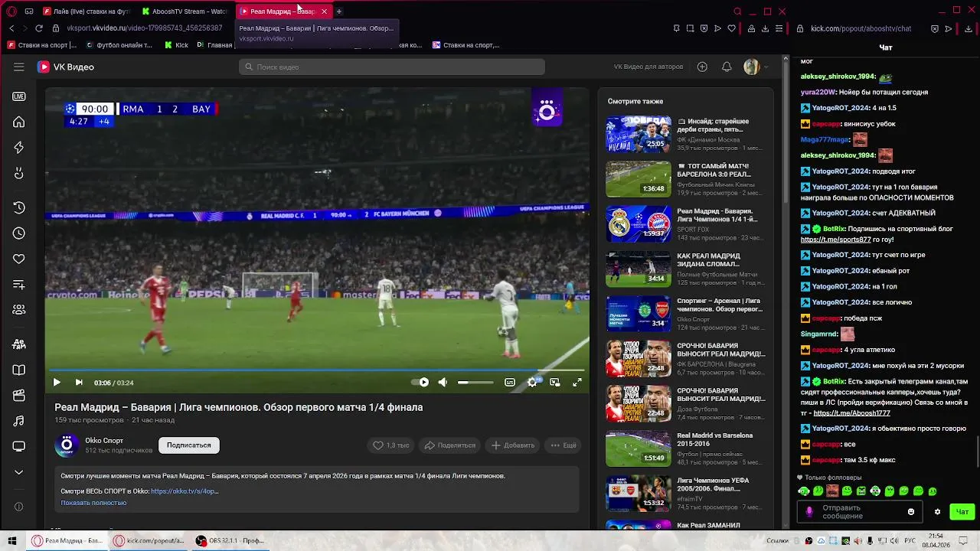Like the video with 1,3 тыс

[x=391, y=445]
